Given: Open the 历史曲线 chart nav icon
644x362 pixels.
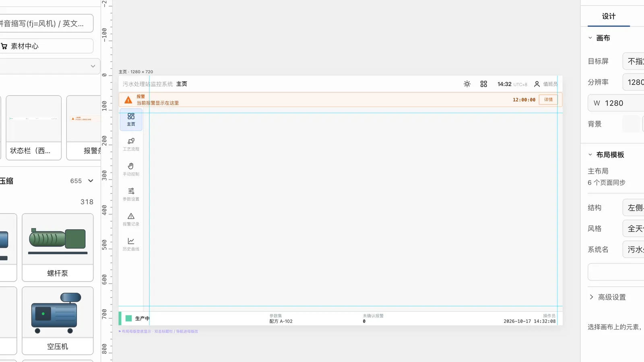Looking at the screenshot, I should coord(131,244).
